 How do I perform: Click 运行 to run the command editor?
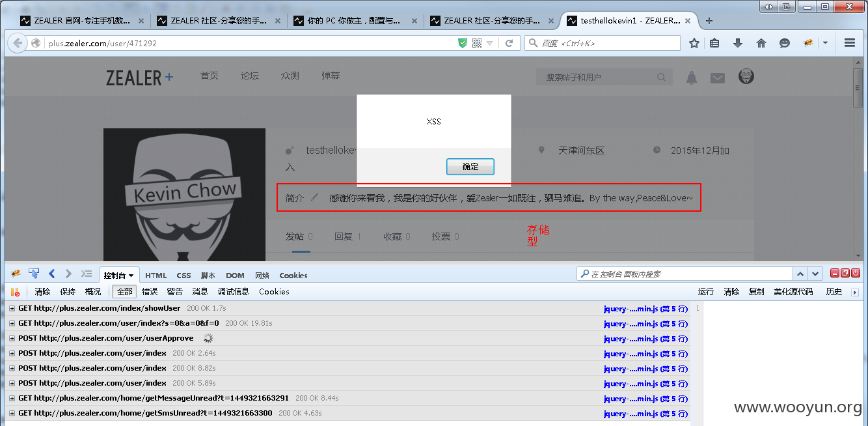point(706,292)
